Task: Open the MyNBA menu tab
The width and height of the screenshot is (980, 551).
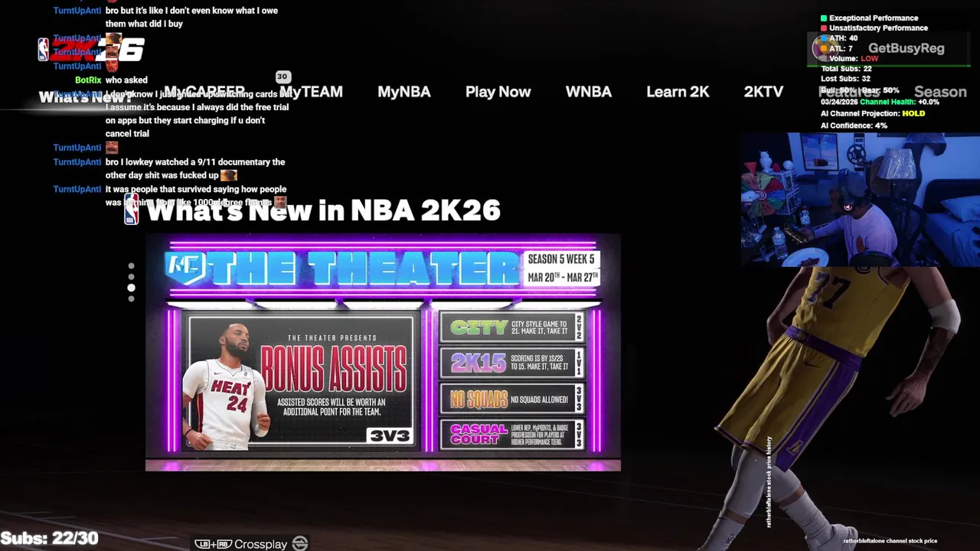Action: 404,92
